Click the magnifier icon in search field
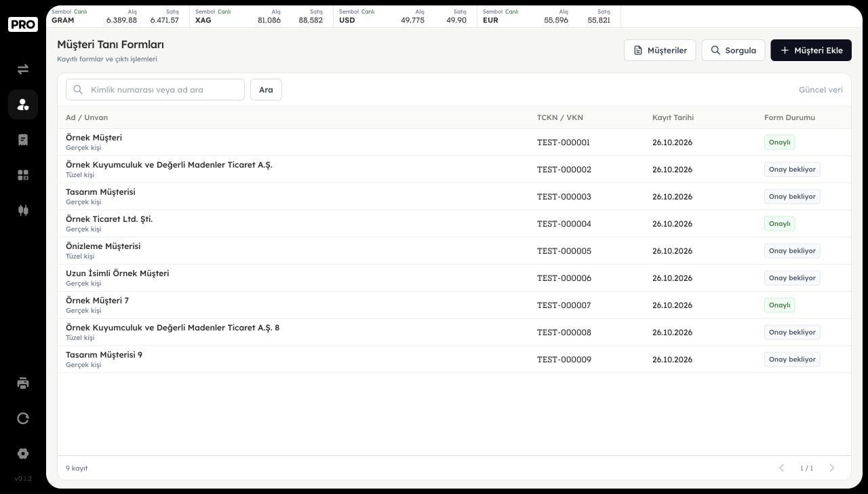Screen dimensions: 868x494 (78, 90)
